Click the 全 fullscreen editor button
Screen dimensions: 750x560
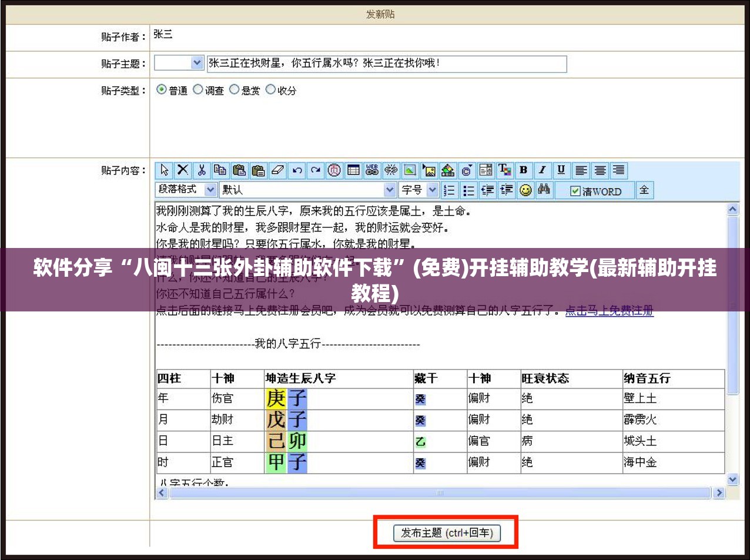tap(644, 190)
